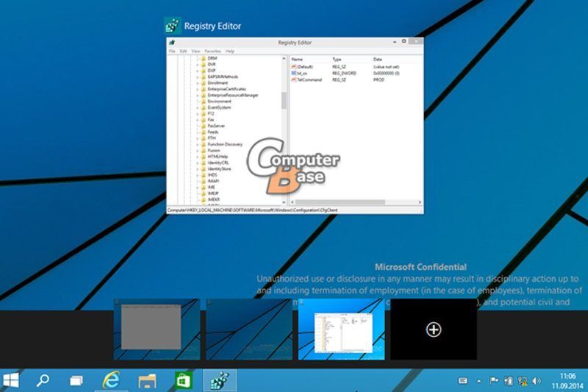This screenshot has height=392, width=588.
Task: Show hidden system tray icons
Action: pyautogui.click(x=479, y=381)
